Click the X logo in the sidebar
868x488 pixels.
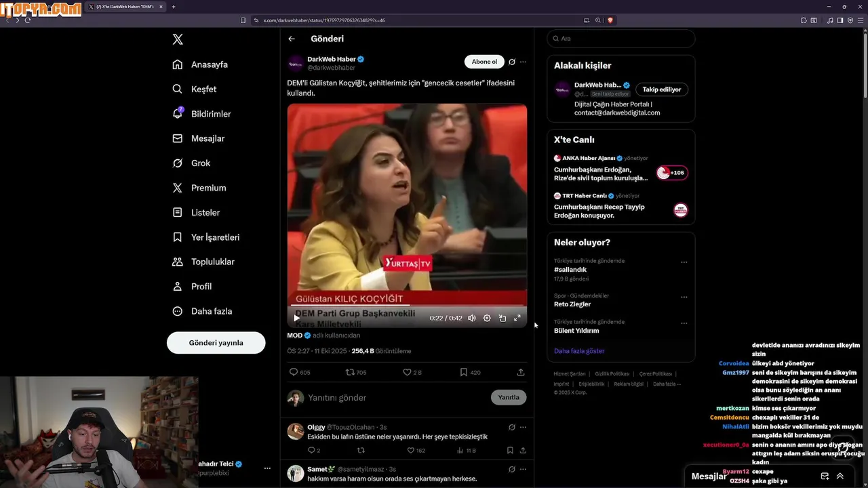pos(178,39)
